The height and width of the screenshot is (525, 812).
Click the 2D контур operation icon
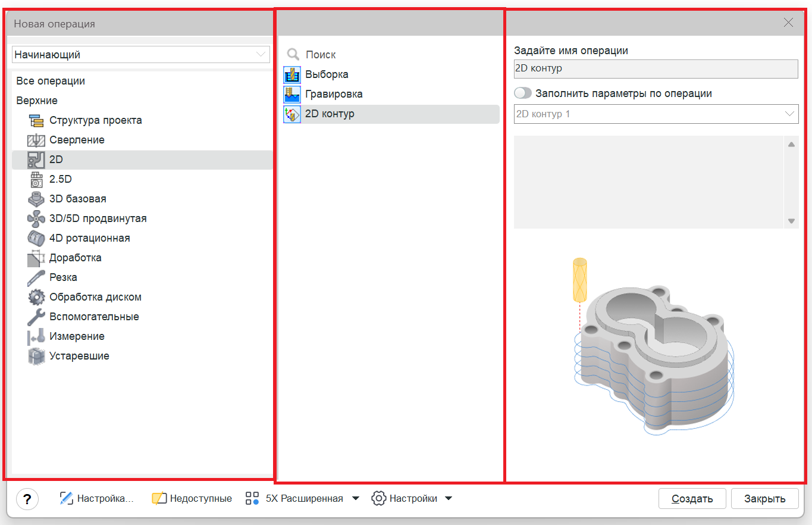click(x=292, y=114)
